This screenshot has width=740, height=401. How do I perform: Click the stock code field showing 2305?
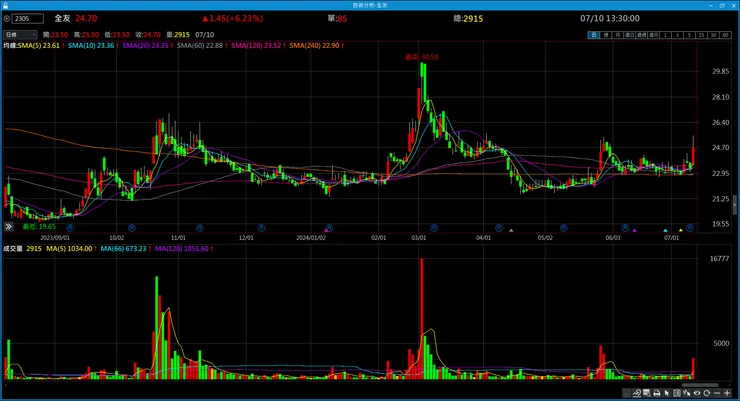coord(28,19)
